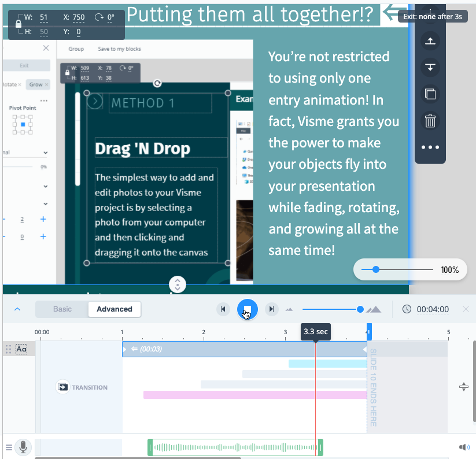Screen dimensions: 476x459
Task: Toggle the aspect ratio lock beside W and H
Action: pyautogui.click(x=19, y=24)
